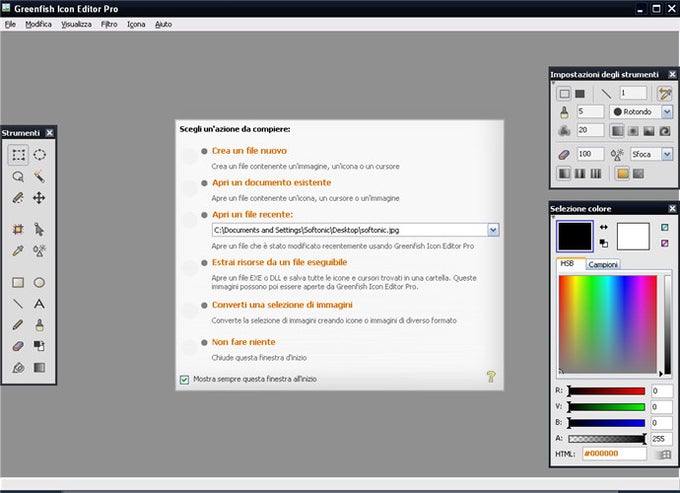The width and height of the screenshot is (680, 493).
Task: Open the color table icon beside HTML
Action: (x=664, y=454)
